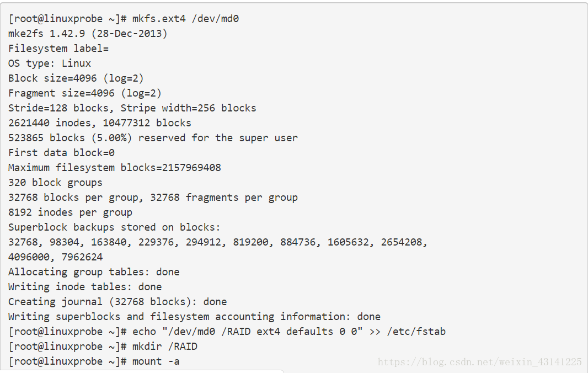The width and height of the screenshot is (588, 373).
Task: Click the reserved for the super user line
Action: click(153, 138)
